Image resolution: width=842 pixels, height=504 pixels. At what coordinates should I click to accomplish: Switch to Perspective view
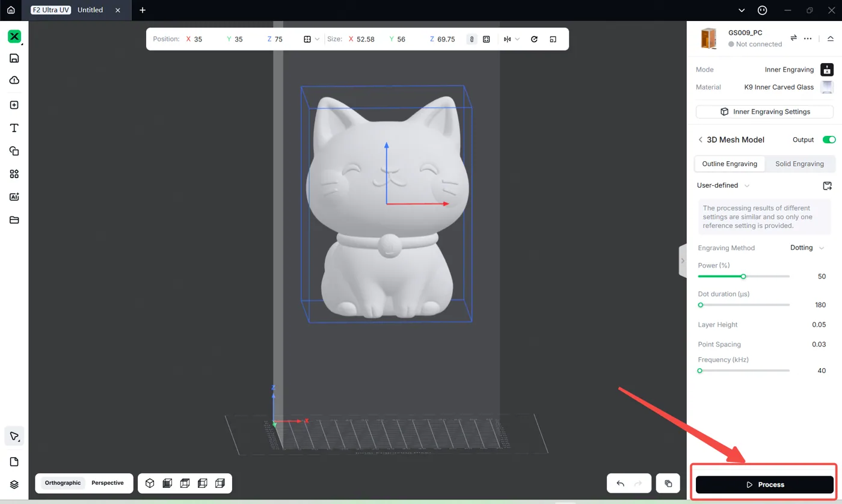tap(108, 483)
